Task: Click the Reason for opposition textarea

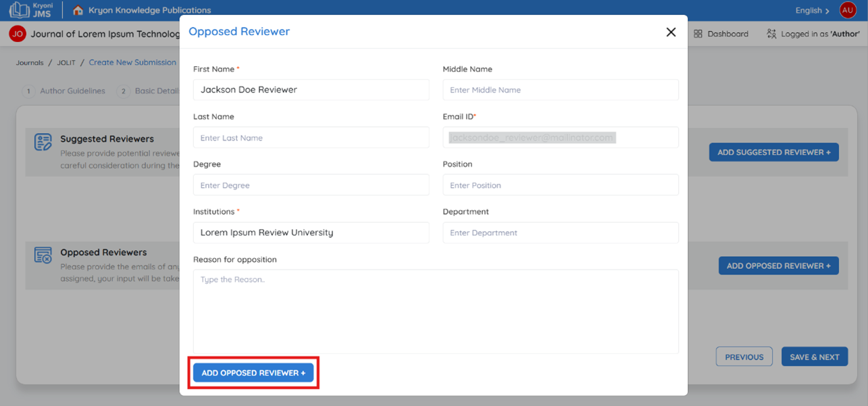Action: [436, 311]
